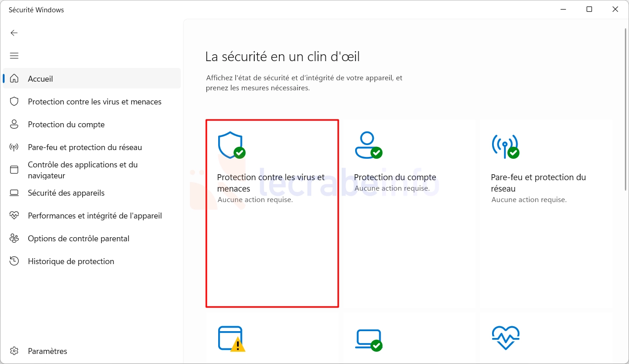Click the app window icon with warning badge
The width and height of the screenshot is (629, 364).
[x=231, y=339]
